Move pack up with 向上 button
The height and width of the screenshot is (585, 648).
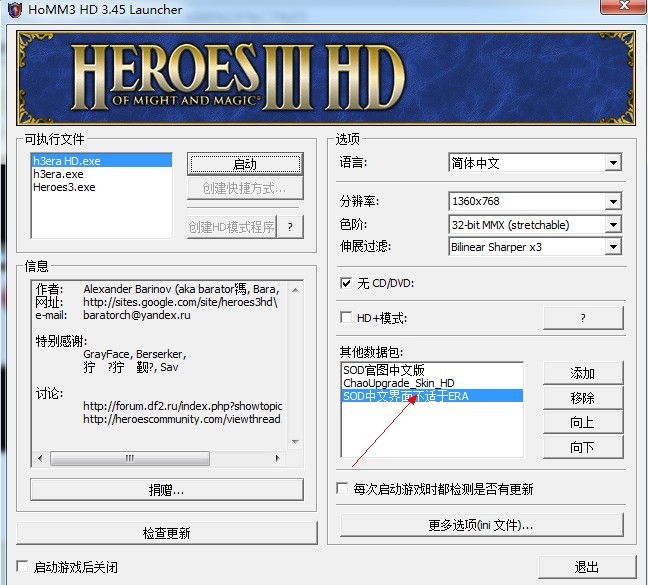(583, 422)
